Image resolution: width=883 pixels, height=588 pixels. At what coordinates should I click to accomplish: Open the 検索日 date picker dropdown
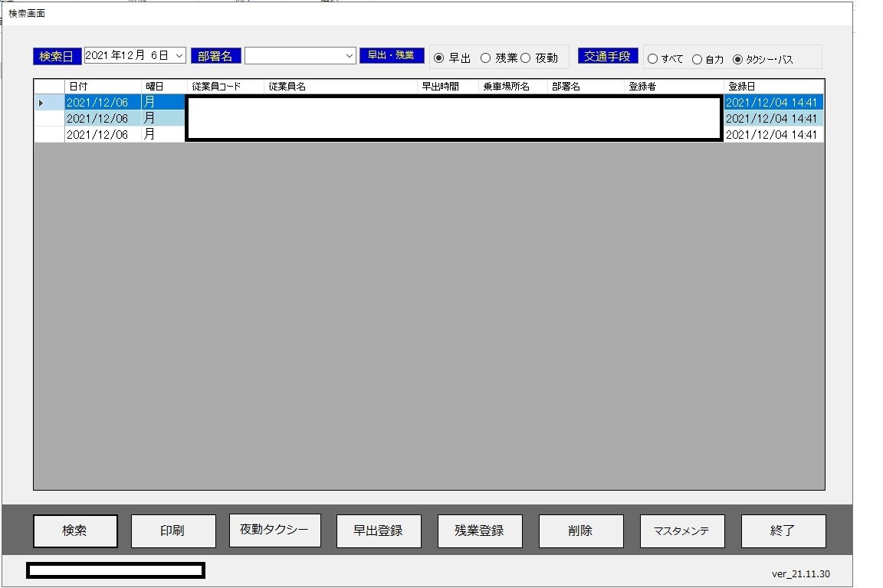[179, 56]
